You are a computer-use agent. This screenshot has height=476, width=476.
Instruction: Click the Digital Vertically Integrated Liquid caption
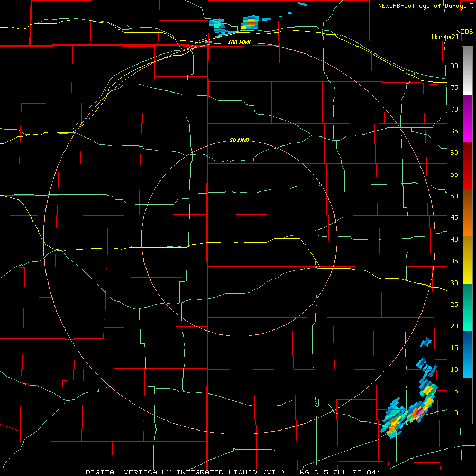pos(237,472)
